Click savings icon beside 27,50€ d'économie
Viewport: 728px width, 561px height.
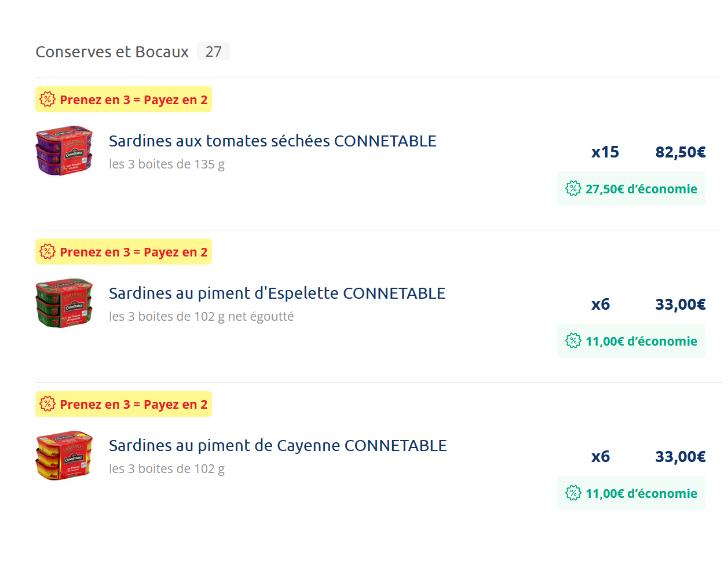point(573,189)
